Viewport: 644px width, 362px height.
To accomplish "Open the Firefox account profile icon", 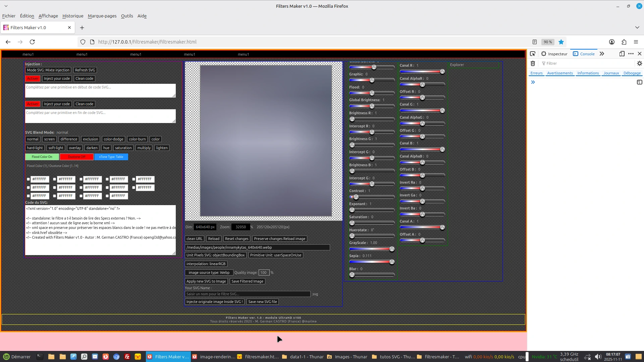I will 612,42.
